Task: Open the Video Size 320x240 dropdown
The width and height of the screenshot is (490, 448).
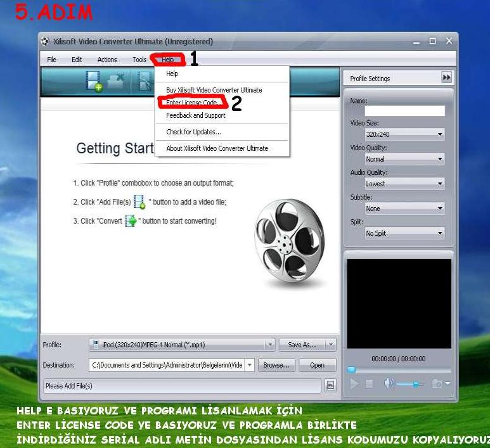Action: coord(404,134)
